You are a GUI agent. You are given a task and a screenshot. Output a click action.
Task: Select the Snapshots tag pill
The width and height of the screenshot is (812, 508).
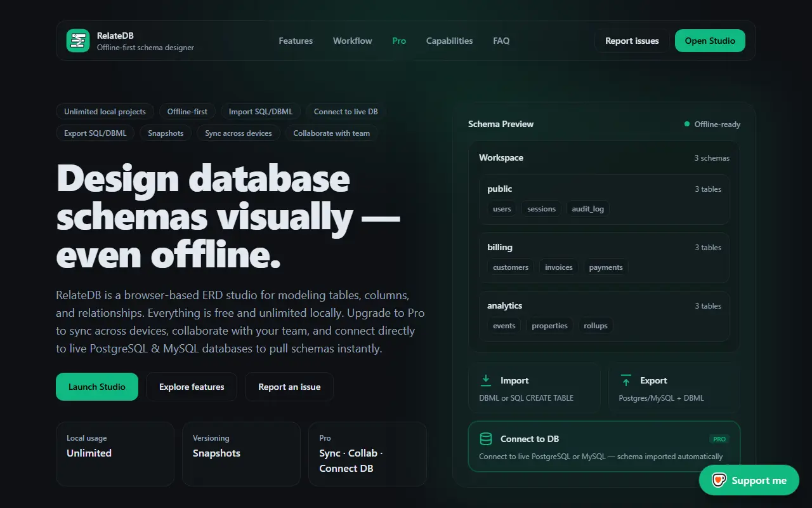[x=166, y=133]
